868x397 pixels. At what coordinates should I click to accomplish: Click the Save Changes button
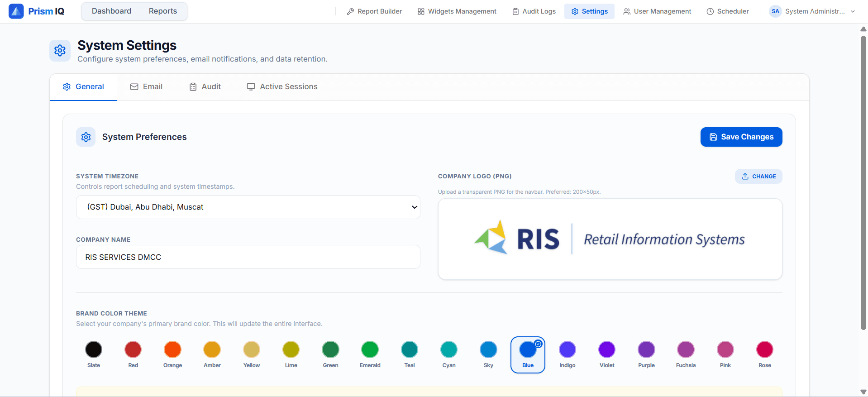(741, 137)
